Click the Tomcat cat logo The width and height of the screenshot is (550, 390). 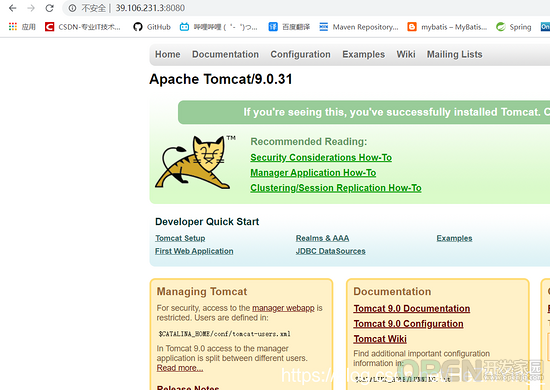[x=195, y=162]
